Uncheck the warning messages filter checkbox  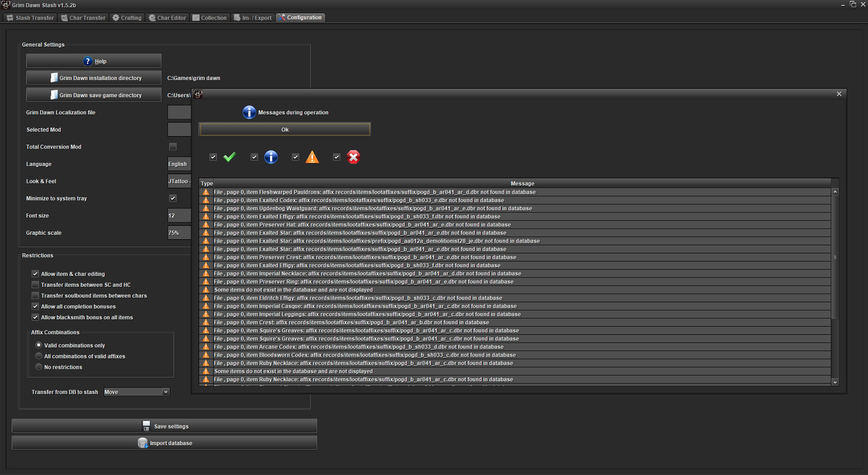tap(296, 157)
